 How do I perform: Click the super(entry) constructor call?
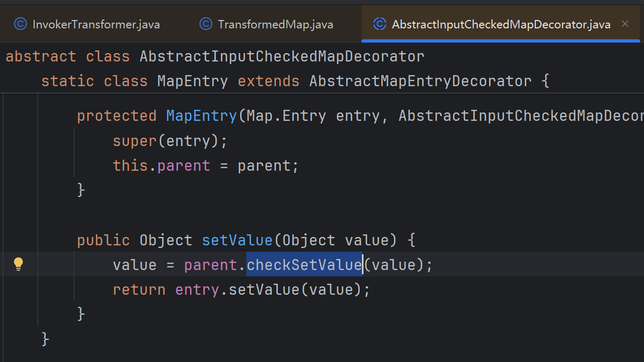pos(134,141)
